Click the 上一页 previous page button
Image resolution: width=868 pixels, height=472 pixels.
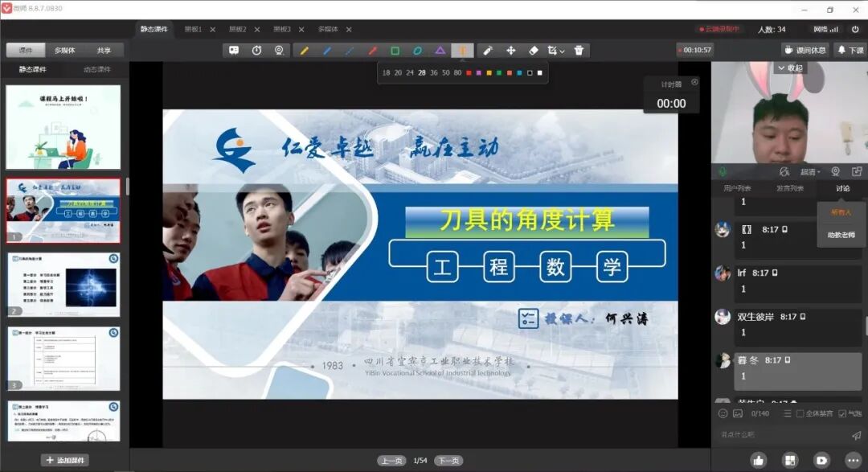coord(391,461)
